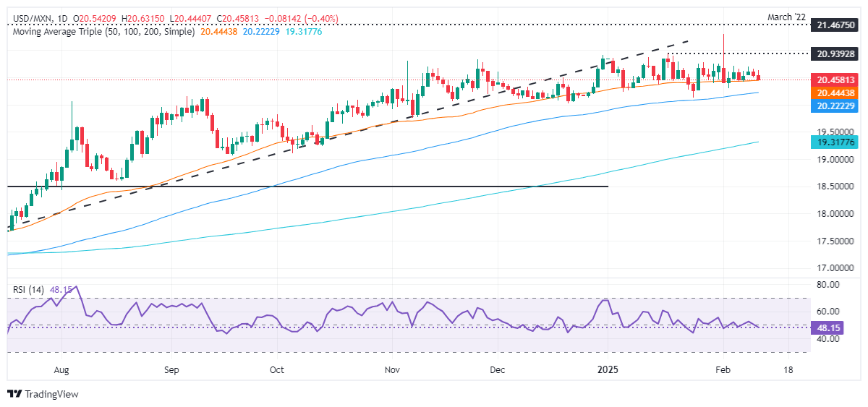
Task: Select the 2025 marker on time axis
Action: [x=608, y=369]
